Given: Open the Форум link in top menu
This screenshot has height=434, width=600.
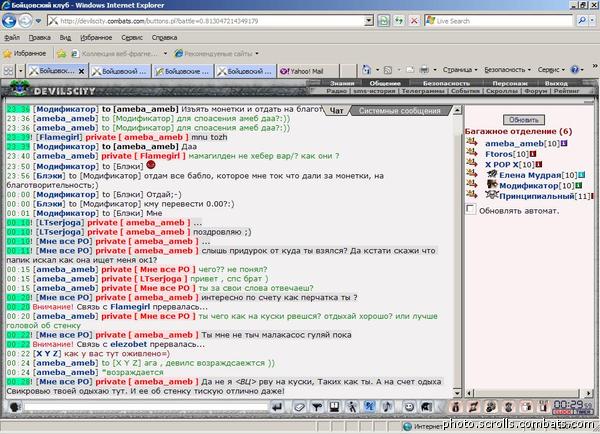Looking at the screenshot, I should [x=536, y=91].
